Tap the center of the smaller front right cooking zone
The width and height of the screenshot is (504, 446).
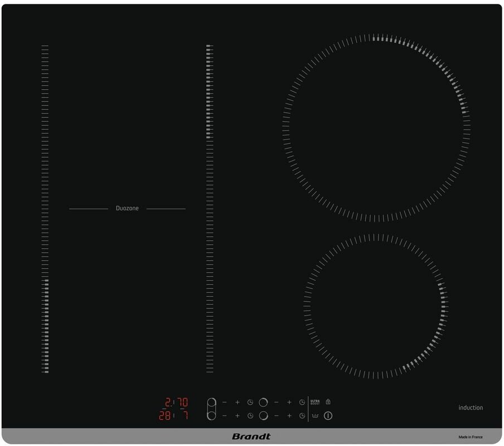click(376, 306)
